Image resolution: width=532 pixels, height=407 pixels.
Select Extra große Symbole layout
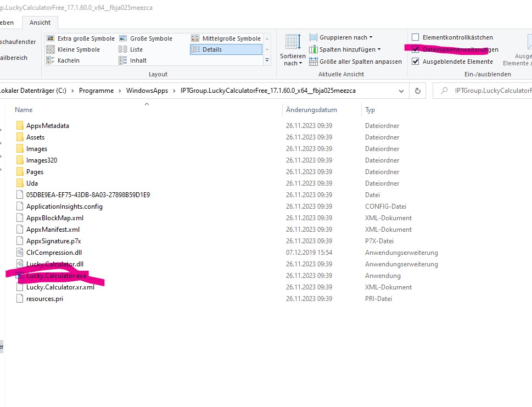click(x=81, y=38)
